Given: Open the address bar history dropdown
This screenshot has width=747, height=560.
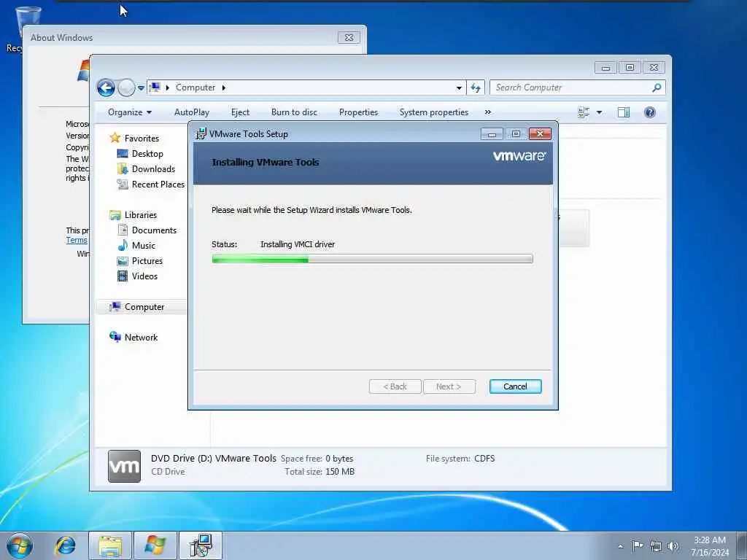Looking at the screenshot, I should point(459,87).
